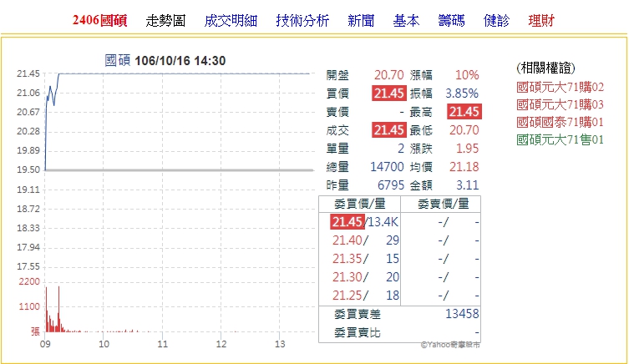Click the (相關權證) heading
629x364 pixels.
[545, 68]
